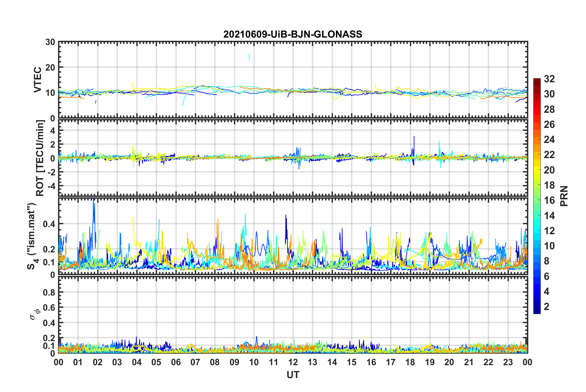Click the 01 hour tick on the UT axis
Image resolution: width=586 pixels, height=392 pixels.
(78, 362)
